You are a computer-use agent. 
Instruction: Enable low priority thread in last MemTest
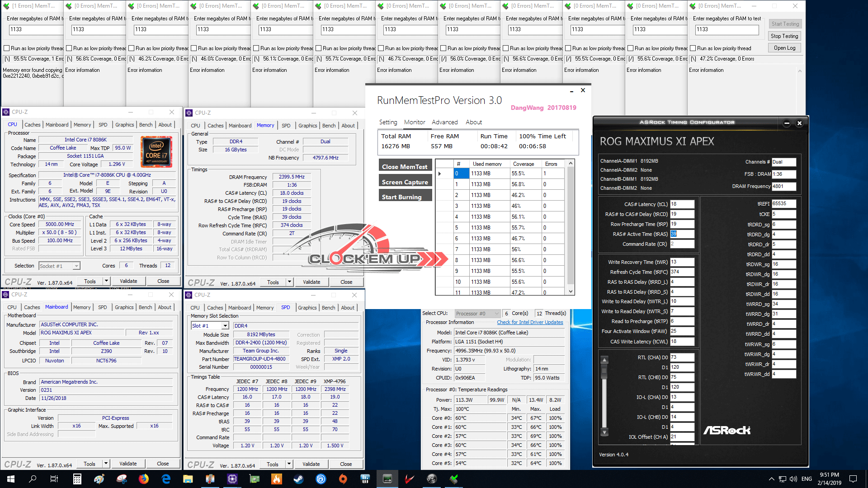click(x=693, y=48)
